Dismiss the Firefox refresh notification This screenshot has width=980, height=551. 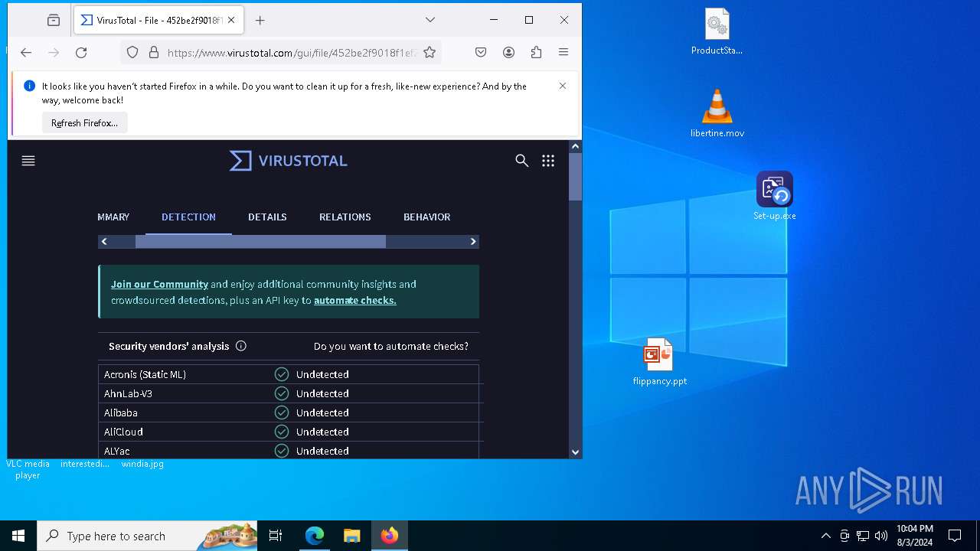click(x=563, y=86)
